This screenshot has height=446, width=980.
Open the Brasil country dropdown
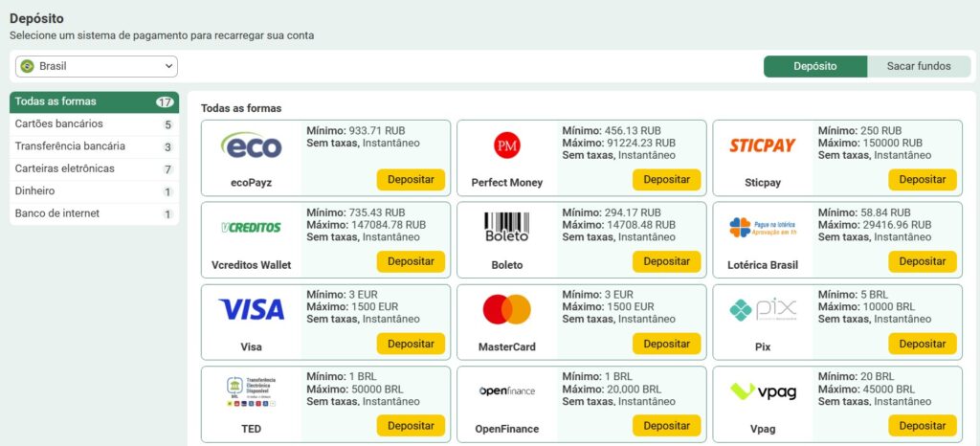(x=97, y=66)
